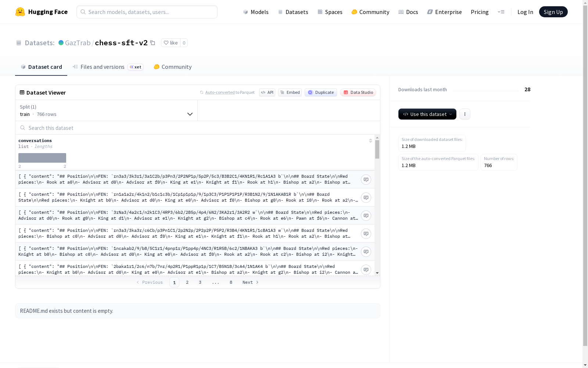Open the Embed dialog
This screenshot has width=588, height=368.
click(x=290, y=92)
